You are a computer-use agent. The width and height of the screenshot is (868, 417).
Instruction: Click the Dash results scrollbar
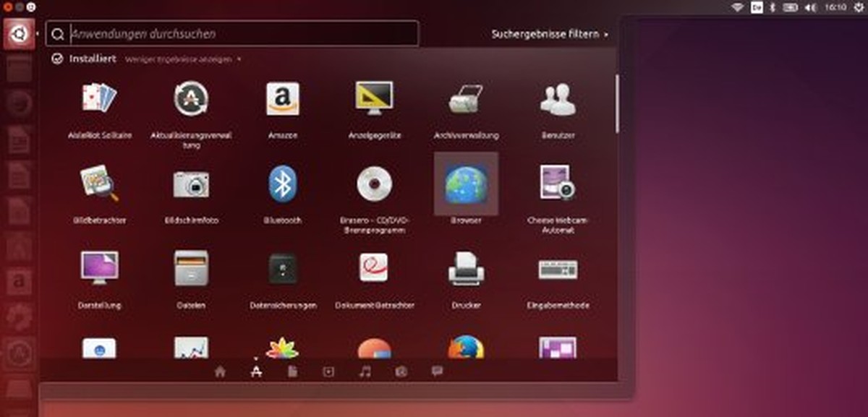[x=617, y=103]
